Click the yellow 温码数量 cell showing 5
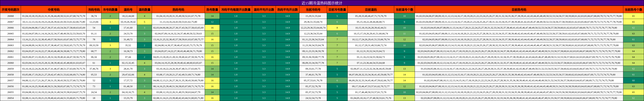 coord(145,22)
